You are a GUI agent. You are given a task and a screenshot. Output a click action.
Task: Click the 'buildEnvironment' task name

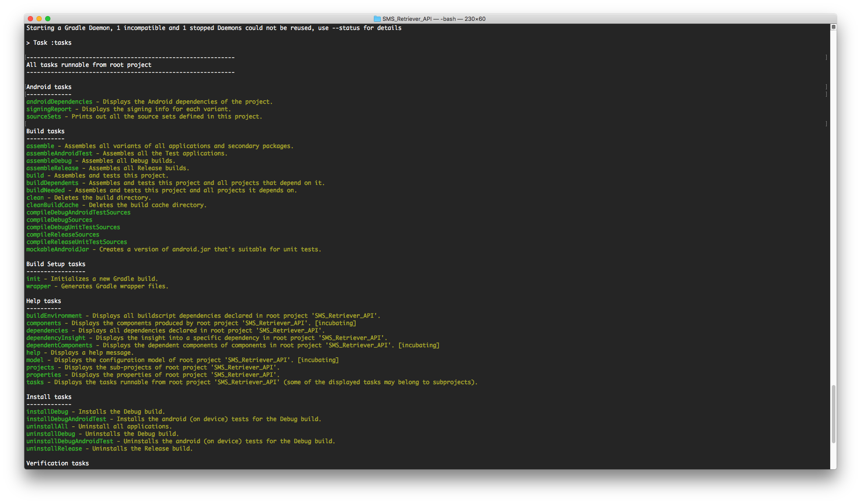click(x=54, y=316)
